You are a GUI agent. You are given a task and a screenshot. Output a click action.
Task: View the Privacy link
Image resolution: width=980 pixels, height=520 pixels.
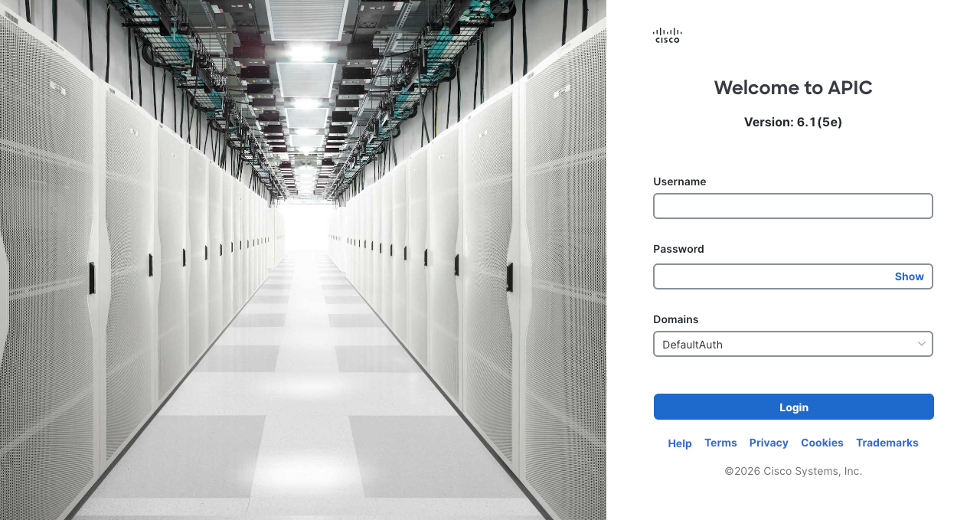[769, 443]
